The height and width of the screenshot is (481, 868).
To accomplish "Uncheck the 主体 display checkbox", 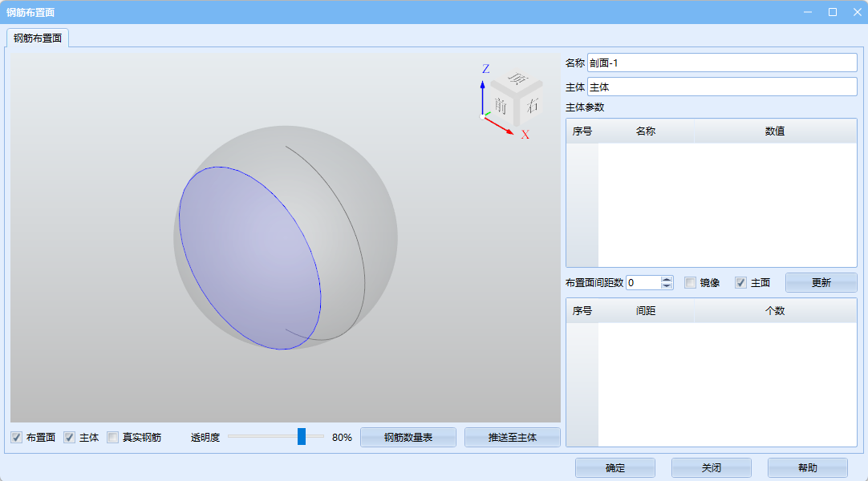I will tap(70, 438).
